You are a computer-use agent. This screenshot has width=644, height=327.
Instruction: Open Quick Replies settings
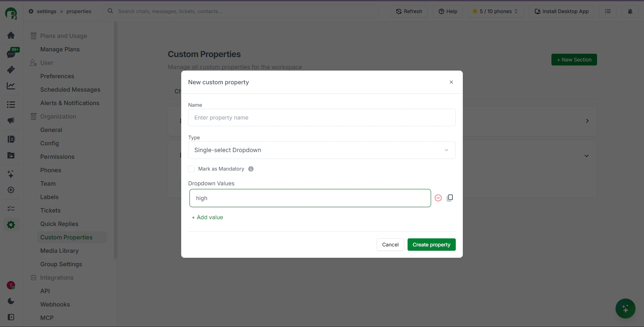(x=59, y=224)
